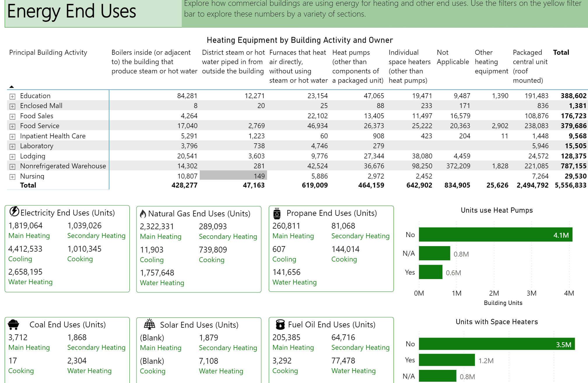The height and width of the screenshot is (383, 588).
Task: Select the No bar in Heat Pumps chart
Action: [496, 234]
